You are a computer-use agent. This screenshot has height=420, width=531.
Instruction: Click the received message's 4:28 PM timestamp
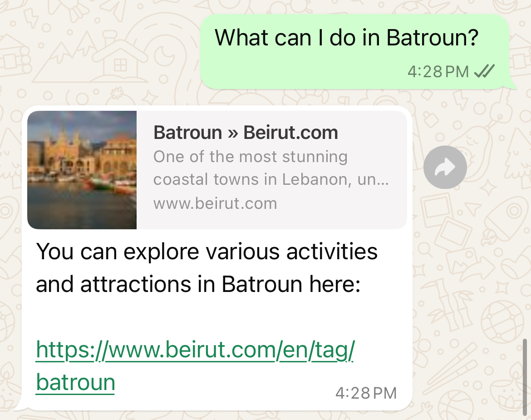(x=366, y=393)
